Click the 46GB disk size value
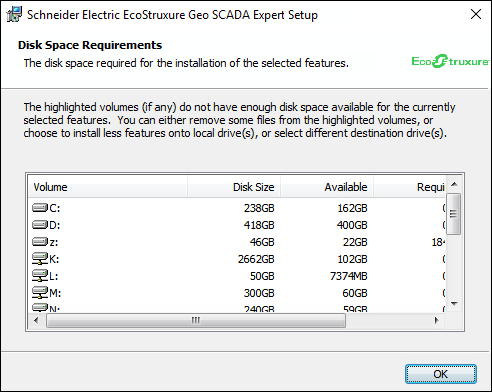This screenshot has width=492, height=392. pos(262,242)
